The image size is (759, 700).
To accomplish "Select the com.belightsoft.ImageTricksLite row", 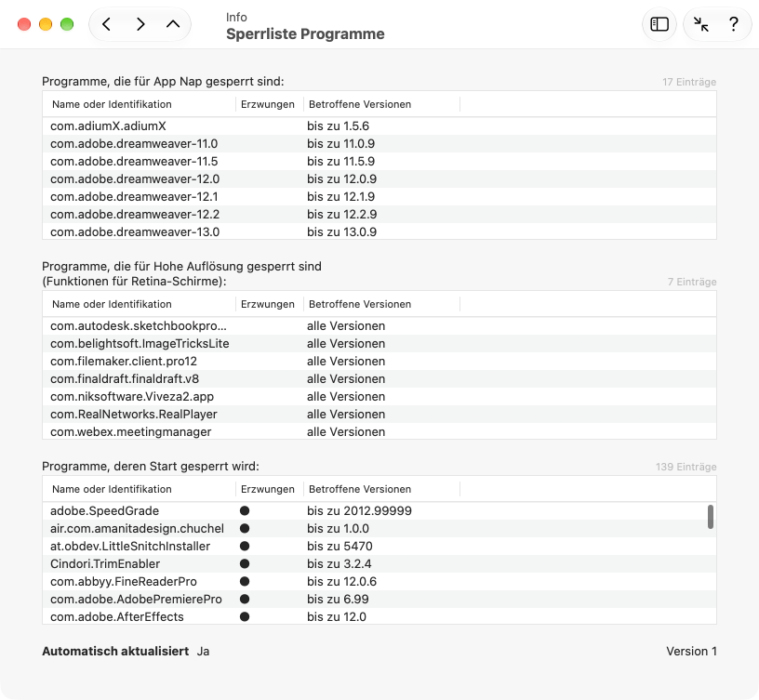I will (x=379, y=343).
